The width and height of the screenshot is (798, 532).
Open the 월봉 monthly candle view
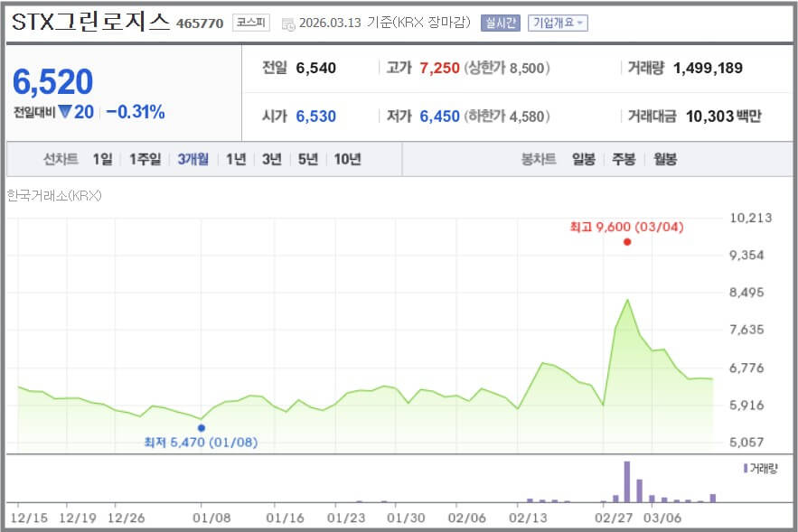point(666,159)
